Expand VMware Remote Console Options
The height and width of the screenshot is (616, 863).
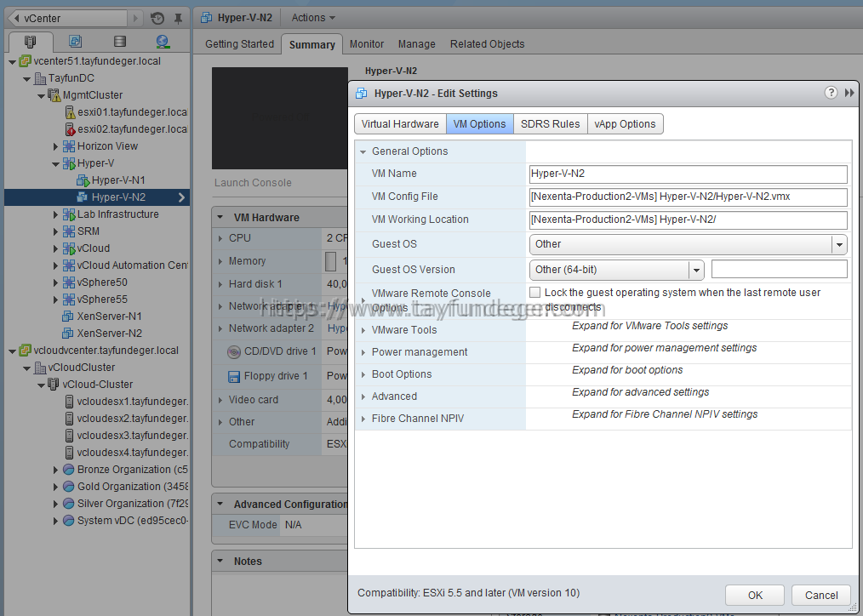pos(363,300)
